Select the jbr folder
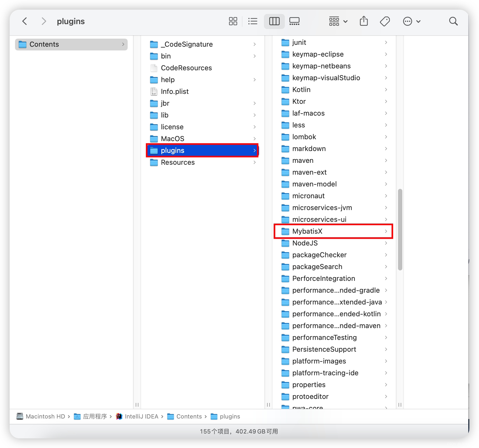479x448 pixels. 203,103
